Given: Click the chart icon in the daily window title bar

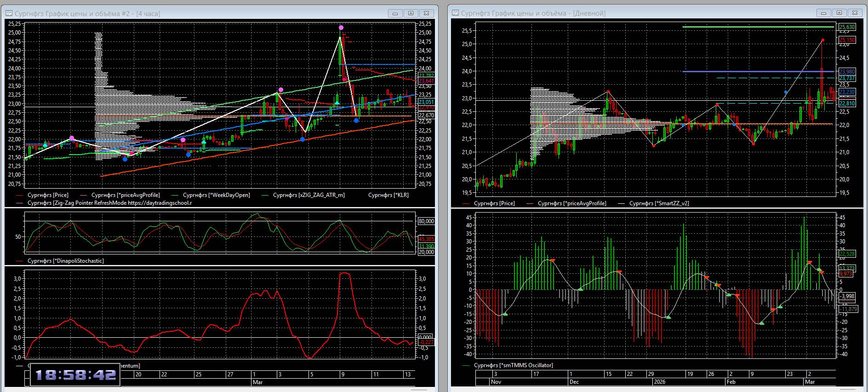Looking at the screenshot, I should click(x=456, y=13).
